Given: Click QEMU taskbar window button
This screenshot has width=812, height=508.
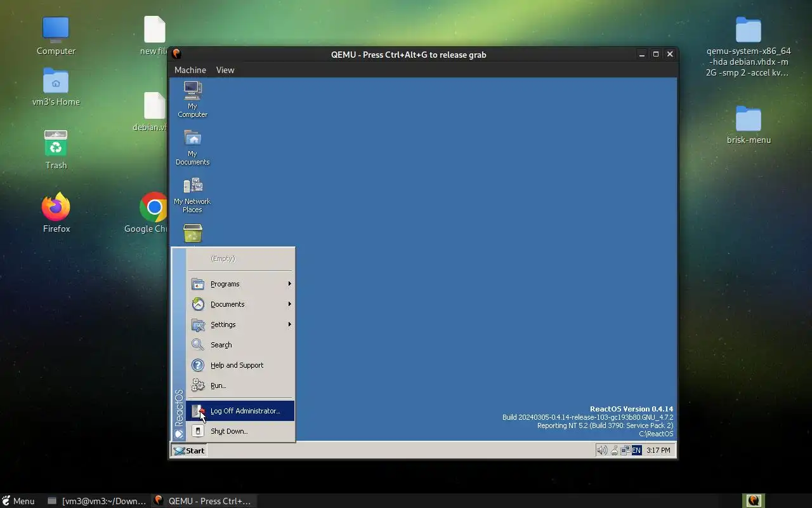Looking at the screenshot, I should (x=203, y=501).
